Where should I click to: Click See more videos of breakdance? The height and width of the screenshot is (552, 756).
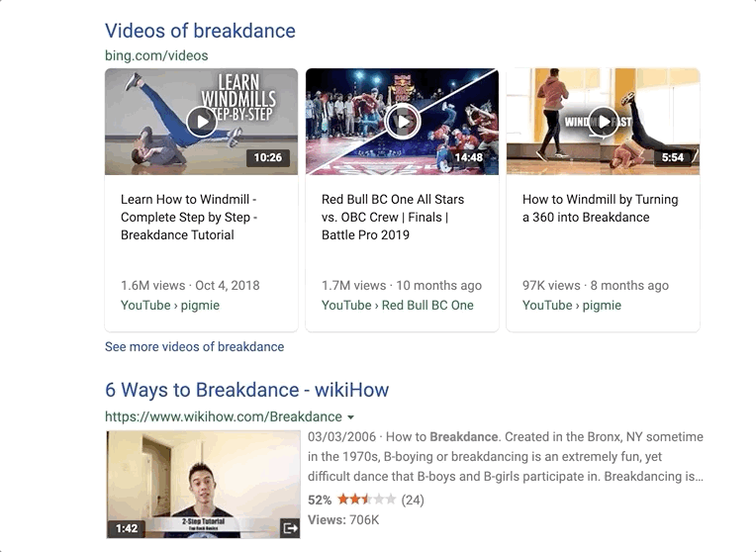[x=194, y=347]
